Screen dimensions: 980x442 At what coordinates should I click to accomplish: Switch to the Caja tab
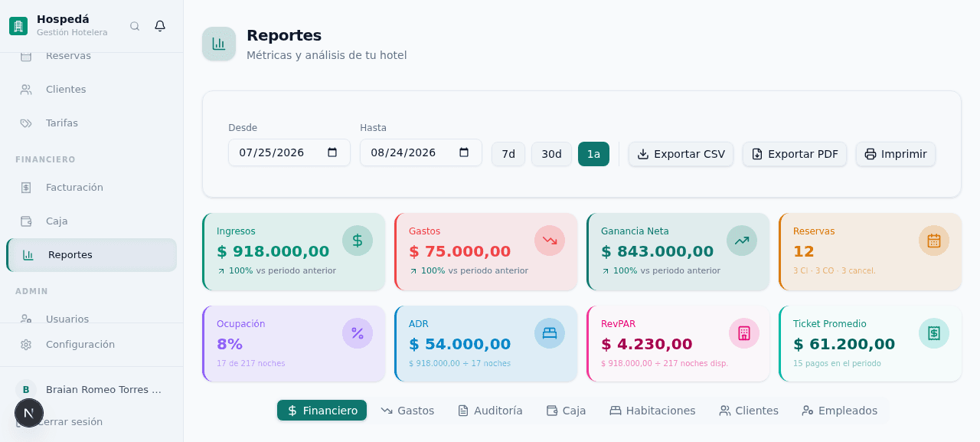(x=566, y=411)
